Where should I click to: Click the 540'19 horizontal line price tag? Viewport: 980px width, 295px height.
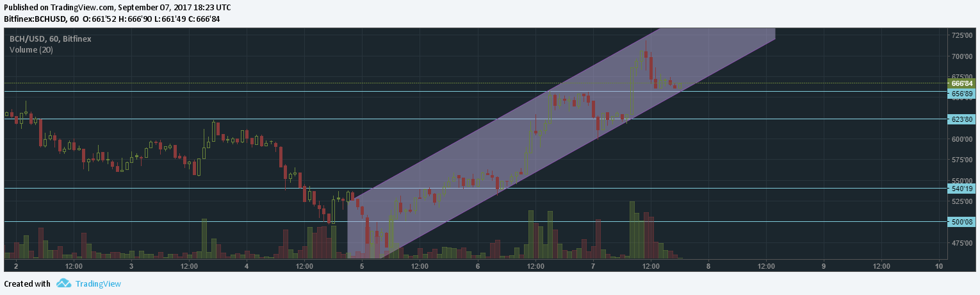pyautogui.click(x=962, y=189)
